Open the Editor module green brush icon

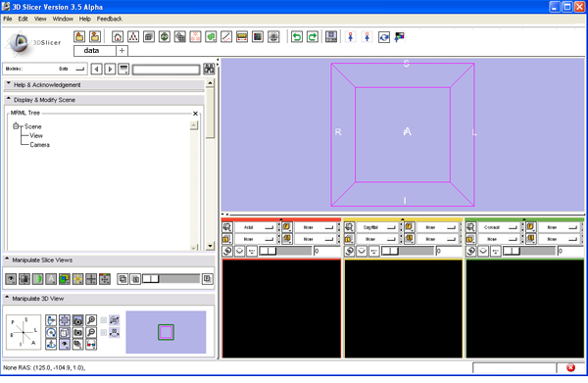[211, 36]
